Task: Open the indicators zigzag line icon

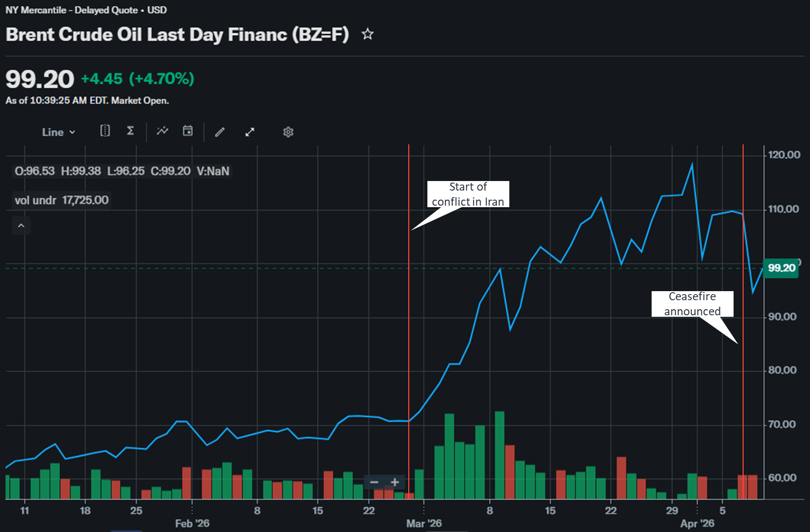Action: click(162, 131)
